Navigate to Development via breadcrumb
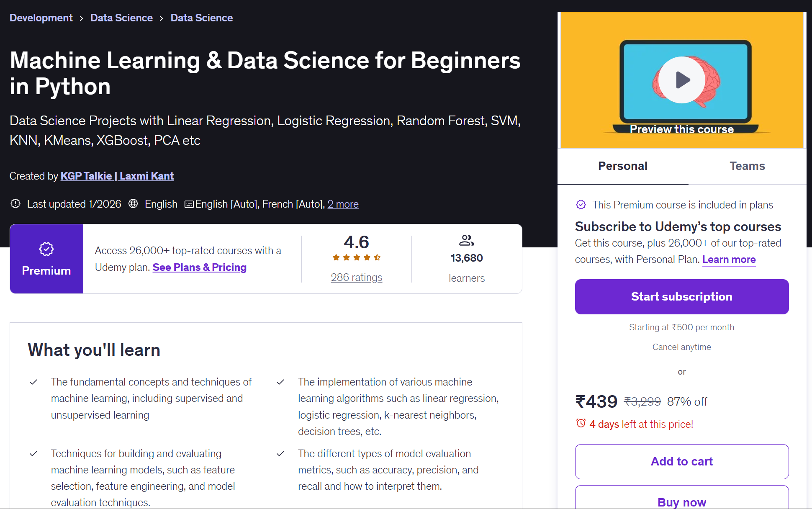This screenshot has height=509, width=812. point(41,18)
